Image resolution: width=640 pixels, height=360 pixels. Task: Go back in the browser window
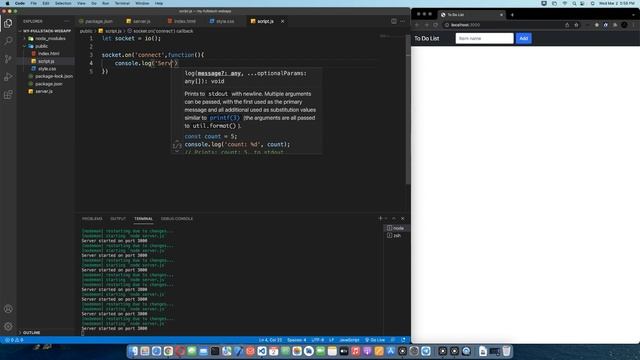click(x=417, y=25)
